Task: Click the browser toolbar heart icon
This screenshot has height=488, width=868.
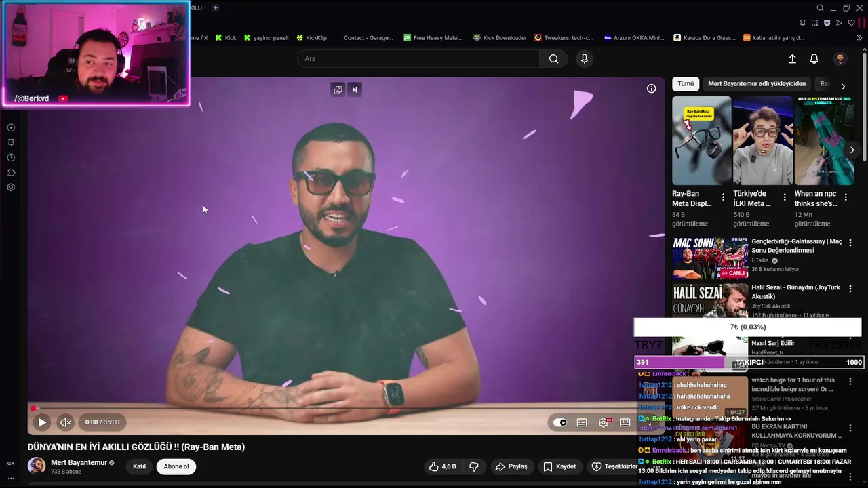Action: point(852,23)
